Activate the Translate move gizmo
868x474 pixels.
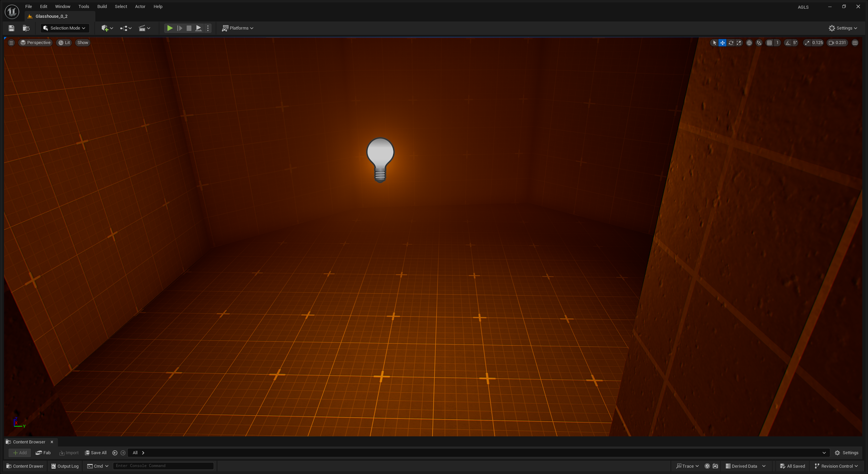click(x=722, y=43)
